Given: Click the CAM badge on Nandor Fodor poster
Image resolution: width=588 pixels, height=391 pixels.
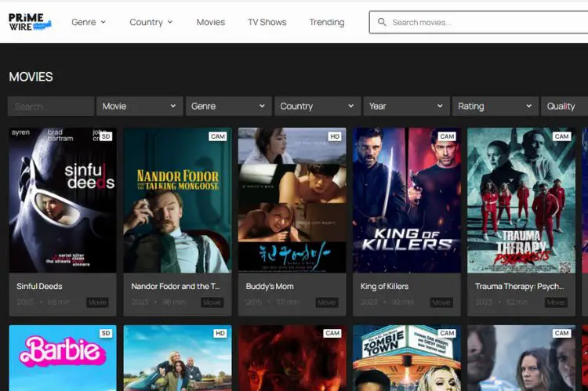Looking at the screenshot, I should click(x=218, y=136).
